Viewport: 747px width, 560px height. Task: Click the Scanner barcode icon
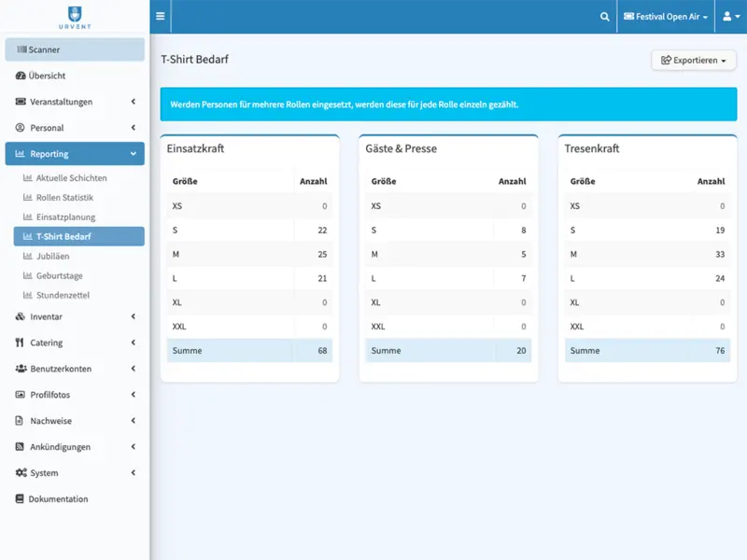tap(21, 49)
